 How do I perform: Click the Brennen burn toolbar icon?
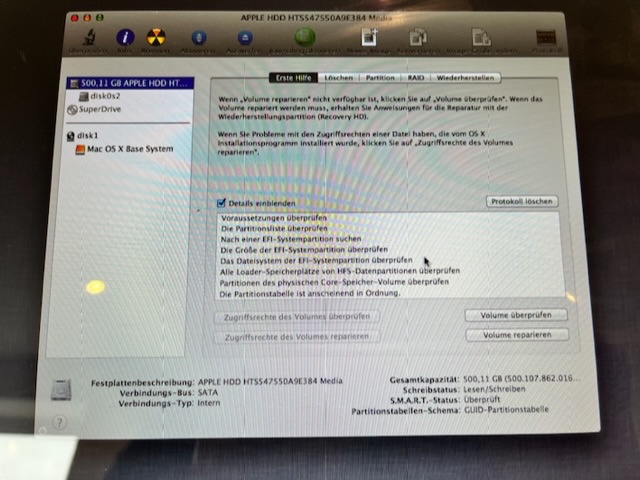pos(156,38)
